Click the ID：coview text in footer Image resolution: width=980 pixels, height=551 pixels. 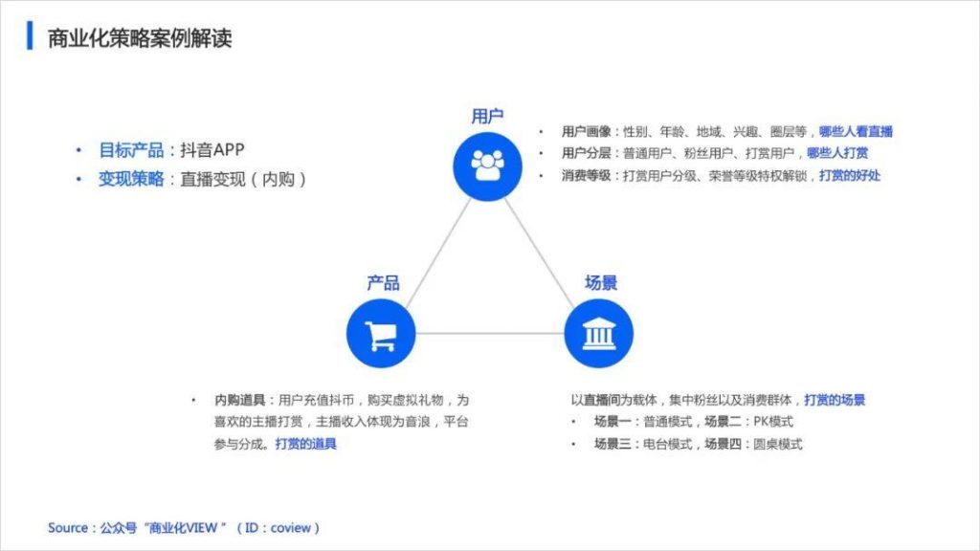coord(278,528)
